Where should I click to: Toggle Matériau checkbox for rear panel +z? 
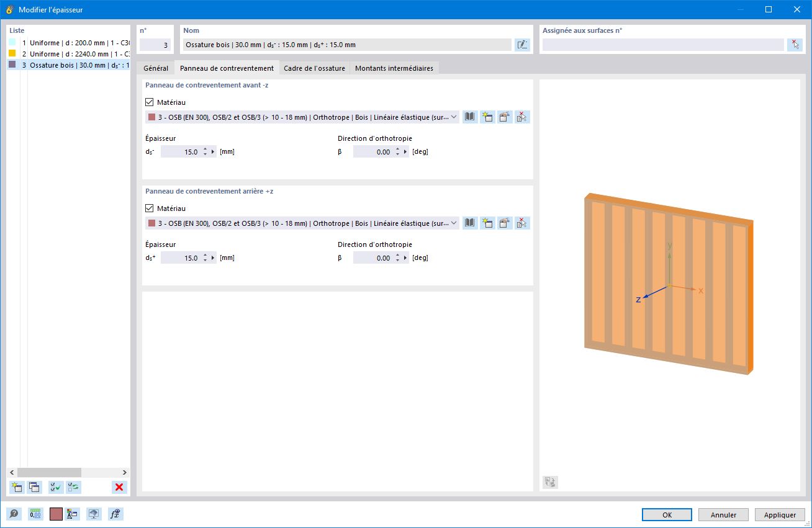[149, 208]
